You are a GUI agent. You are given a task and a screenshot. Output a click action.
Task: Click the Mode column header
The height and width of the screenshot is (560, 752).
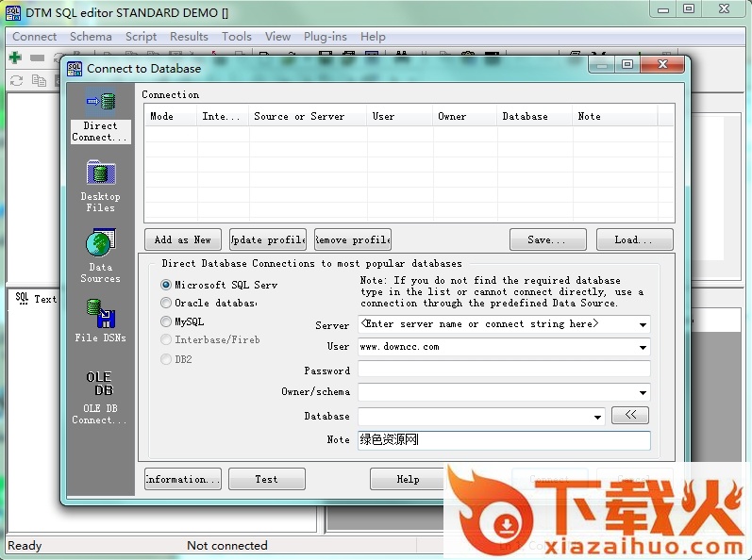point(171,116)
